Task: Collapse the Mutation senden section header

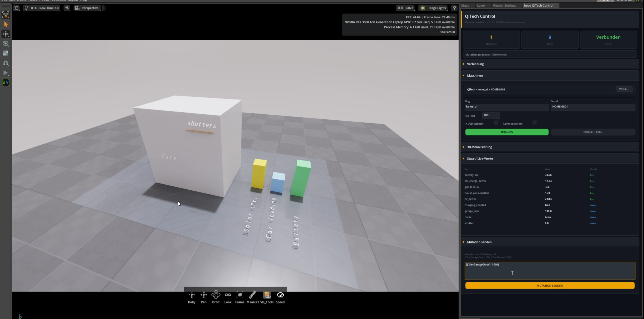Action: click(x=550, y=242)
